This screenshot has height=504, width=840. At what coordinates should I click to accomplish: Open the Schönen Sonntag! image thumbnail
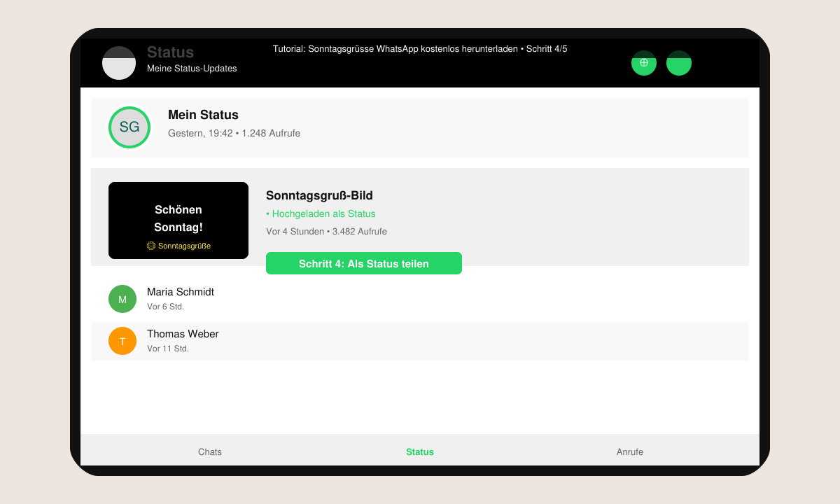click(178, 220)
